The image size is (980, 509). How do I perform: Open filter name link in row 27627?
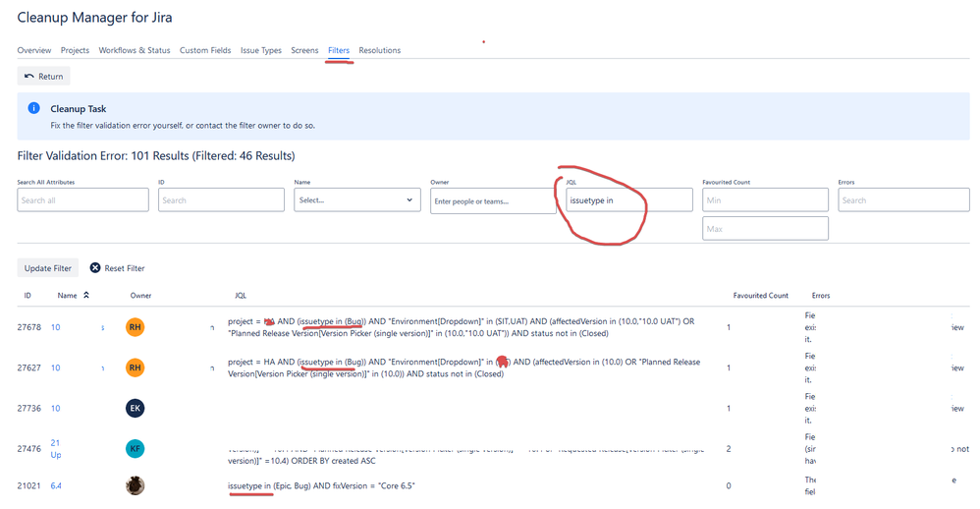pos(56,368)
